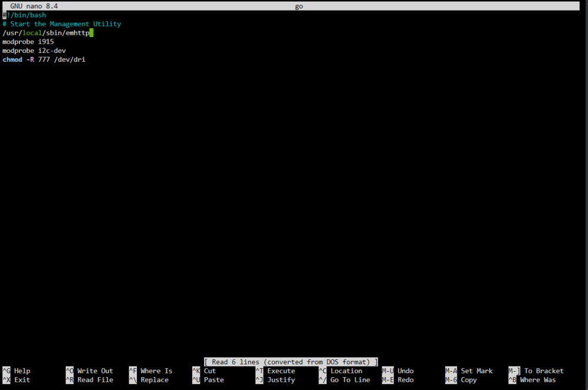Select the ^O Write Out shortcut

click(89, 371)
